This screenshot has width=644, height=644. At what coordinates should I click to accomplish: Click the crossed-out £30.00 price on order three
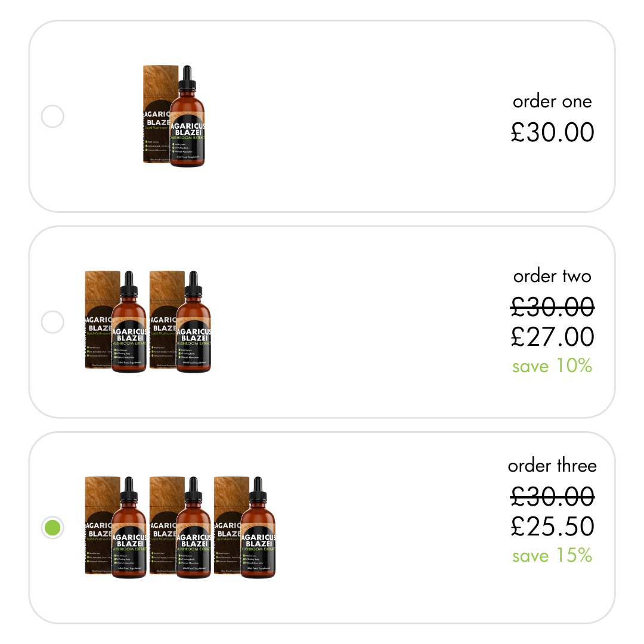click(553, 497)
